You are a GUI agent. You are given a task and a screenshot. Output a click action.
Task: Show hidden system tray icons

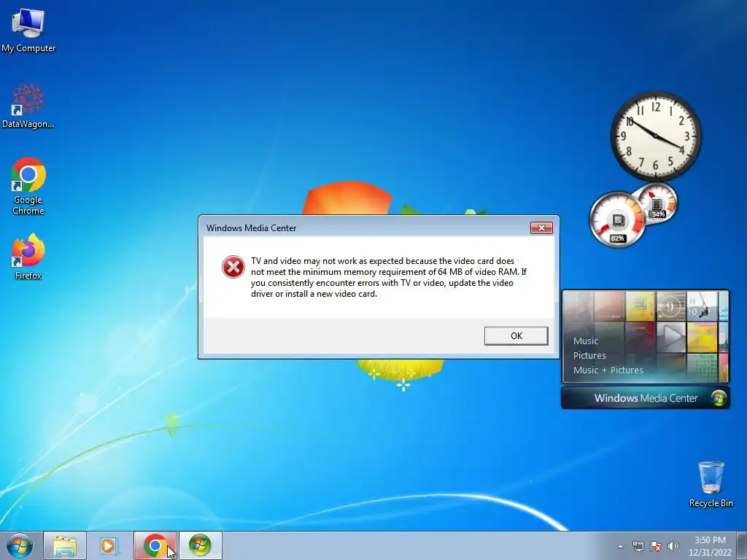point(620,546)
